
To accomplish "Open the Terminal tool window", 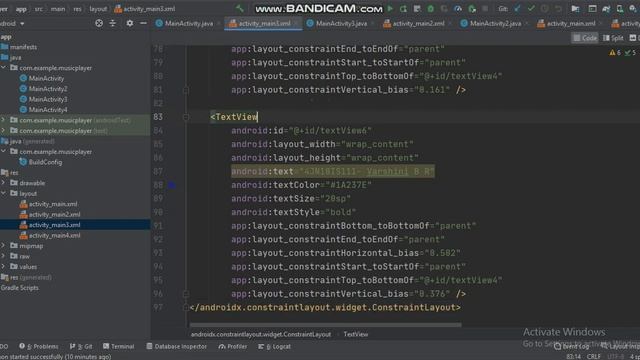I will pos(119,346).
